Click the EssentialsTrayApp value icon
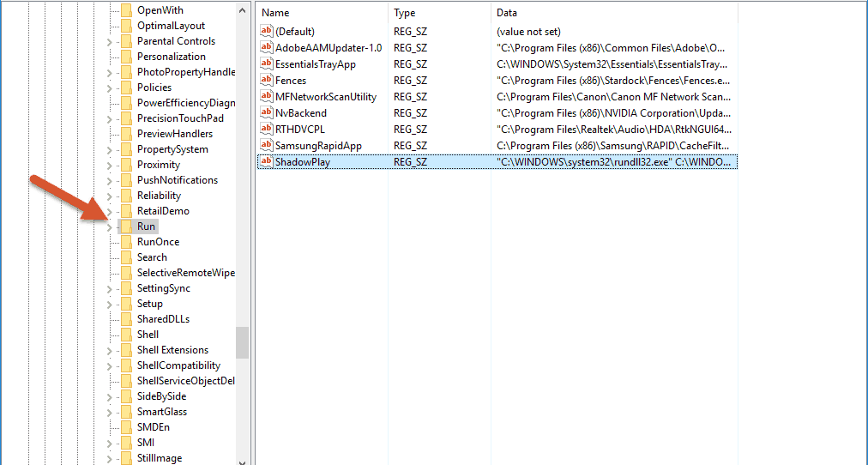 267,63
